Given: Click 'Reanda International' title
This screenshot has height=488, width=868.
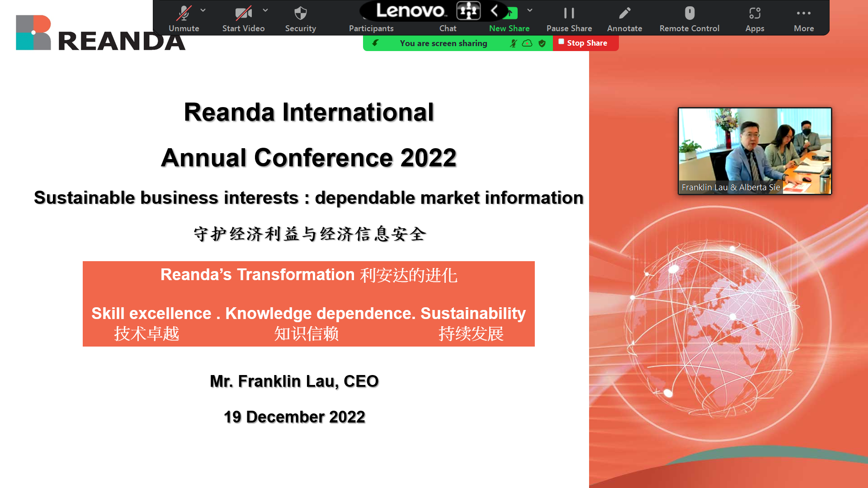Looking at the screenshot, I should click(x=309, y=112).
